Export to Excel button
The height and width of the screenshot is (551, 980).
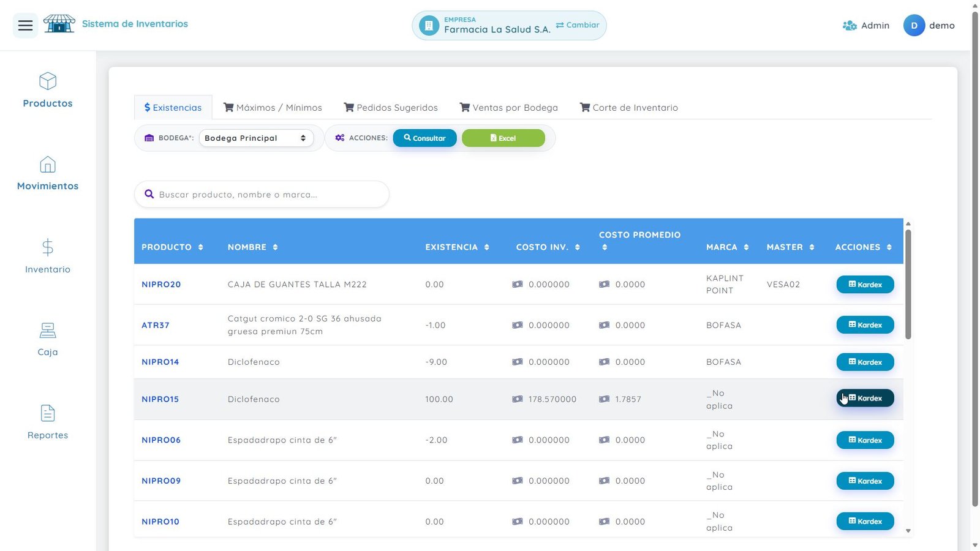[503, 138]
